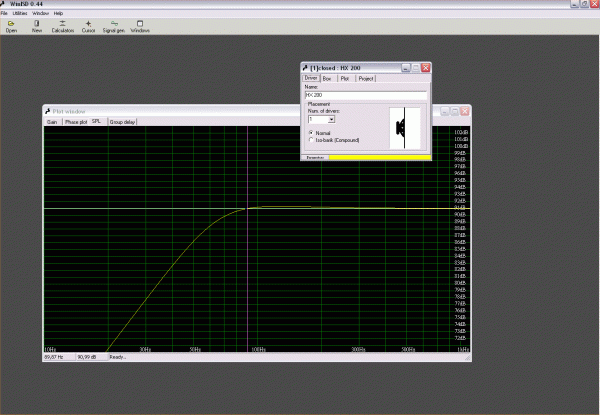Switch to the Phase plot tab
Screen dimensions: 600x415
point(76,122)
